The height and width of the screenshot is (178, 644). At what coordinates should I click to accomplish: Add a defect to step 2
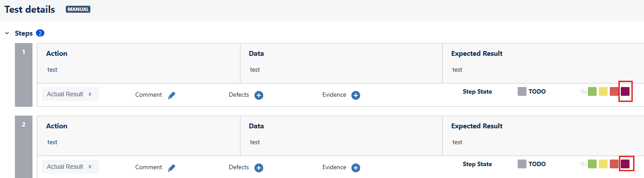pyautogui.click(x=259, y=167)
